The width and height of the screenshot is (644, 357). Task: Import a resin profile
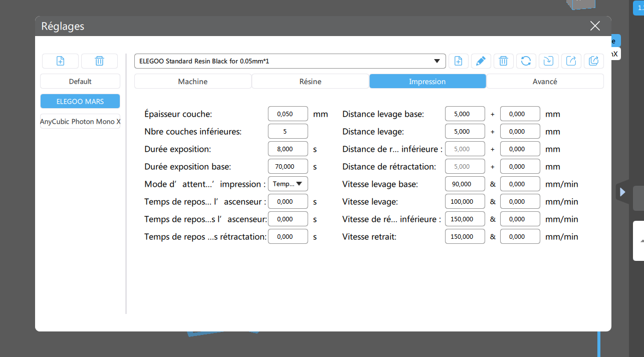pyautogui.click(x=548, y=61)
